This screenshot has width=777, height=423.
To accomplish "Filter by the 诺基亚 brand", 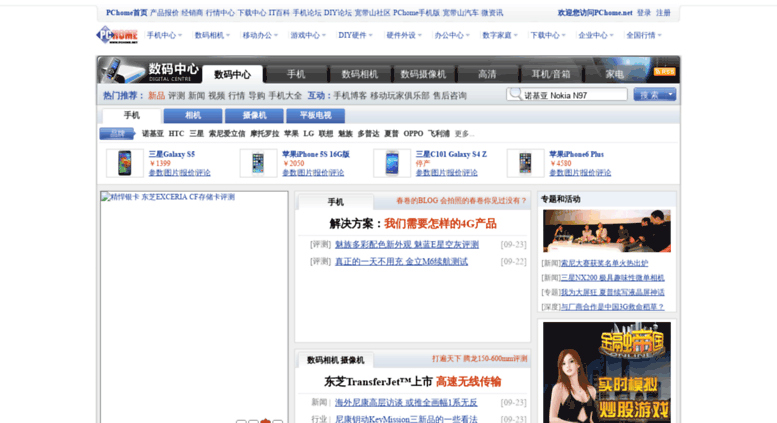I will (x=153, y=134).
